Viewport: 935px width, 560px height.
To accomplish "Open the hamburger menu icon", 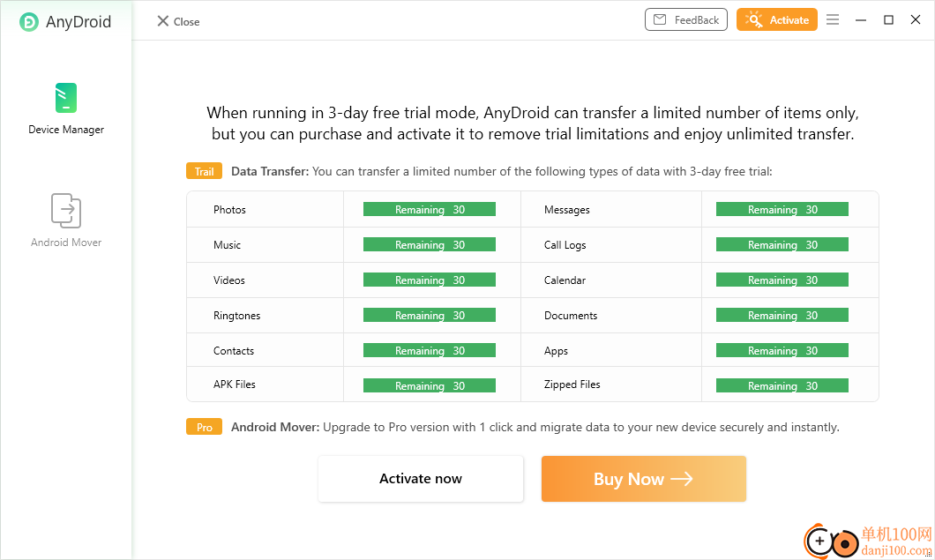I will (x=833, y=19).
